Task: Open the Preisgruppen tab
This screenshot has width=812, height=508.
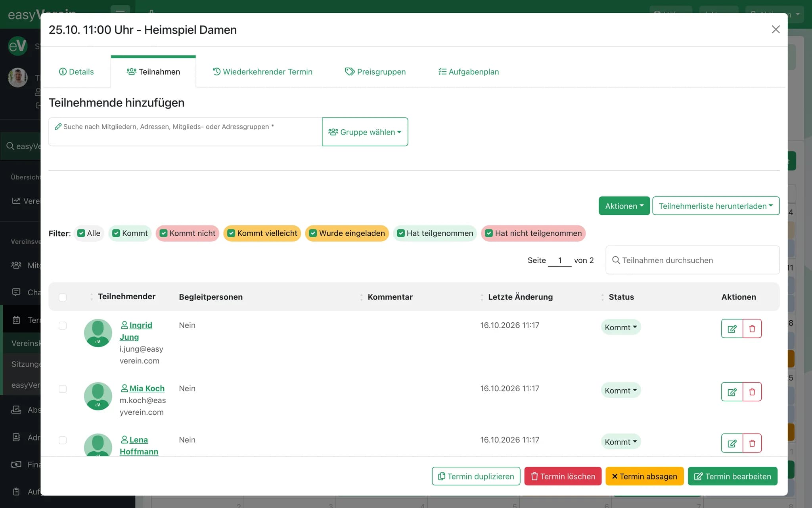Action: click(x=375, y=72)
